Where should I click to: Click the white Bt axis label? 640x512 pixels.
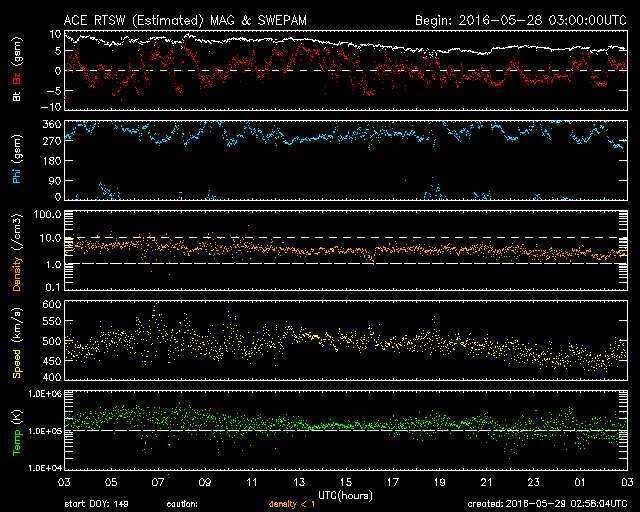tap(17, 97)
